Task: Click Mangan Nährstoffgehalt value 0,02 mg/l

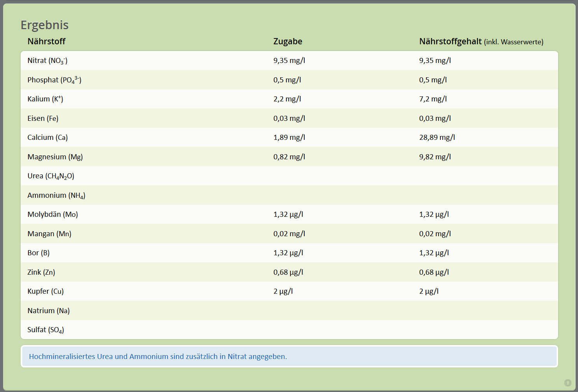Action: click(x=435, y=233)
